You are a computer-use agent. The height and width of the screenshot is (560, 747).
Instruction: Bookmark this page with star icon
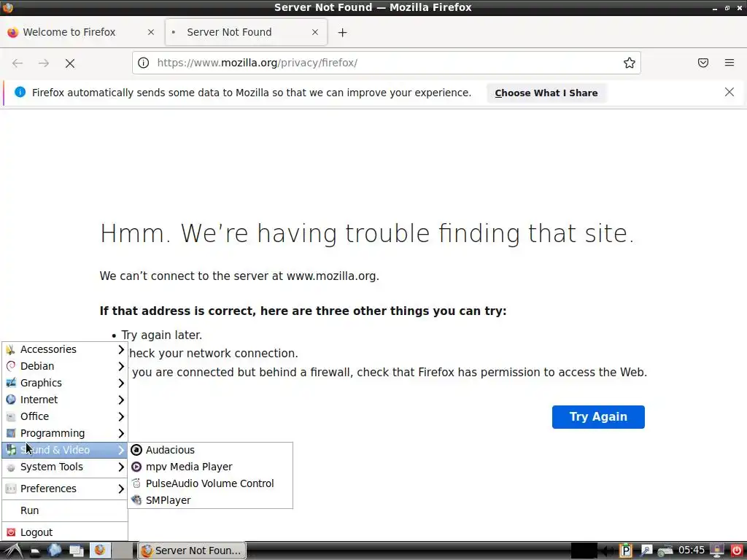[630, 63]
